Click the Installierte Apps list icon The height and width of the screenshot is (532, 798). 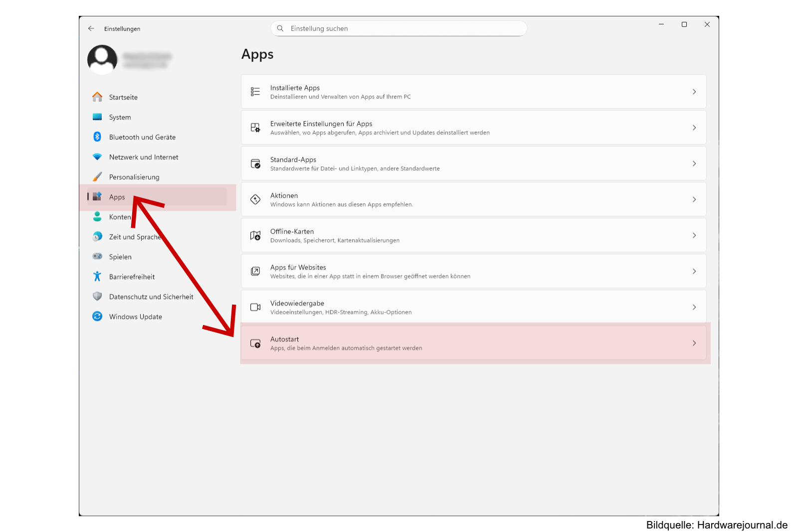[x=255, y=92]
